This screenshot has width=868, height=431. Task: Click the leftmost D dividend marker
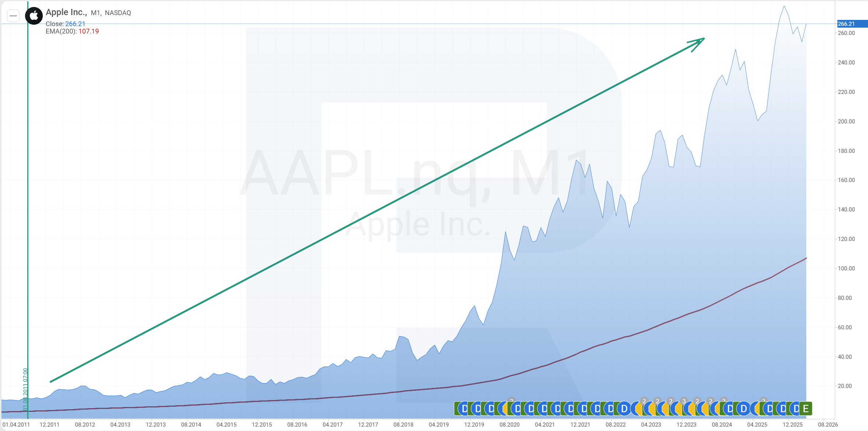click(464, 409)
